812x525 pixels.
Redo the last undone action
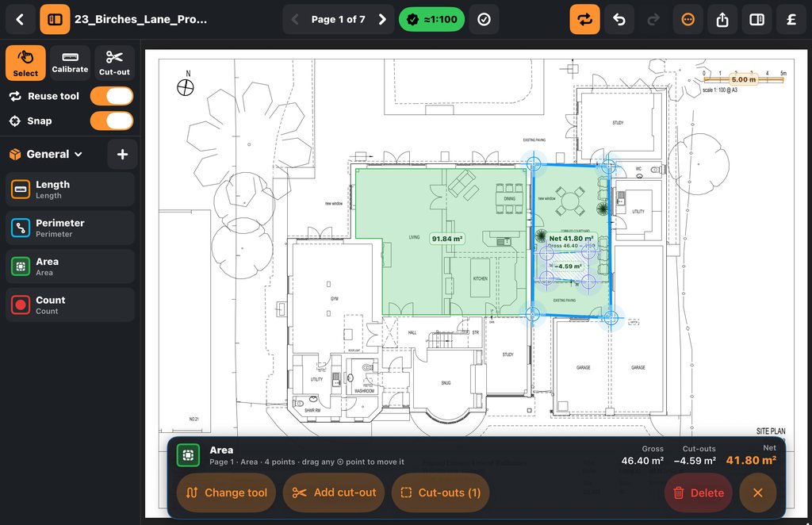pos(653,20)
